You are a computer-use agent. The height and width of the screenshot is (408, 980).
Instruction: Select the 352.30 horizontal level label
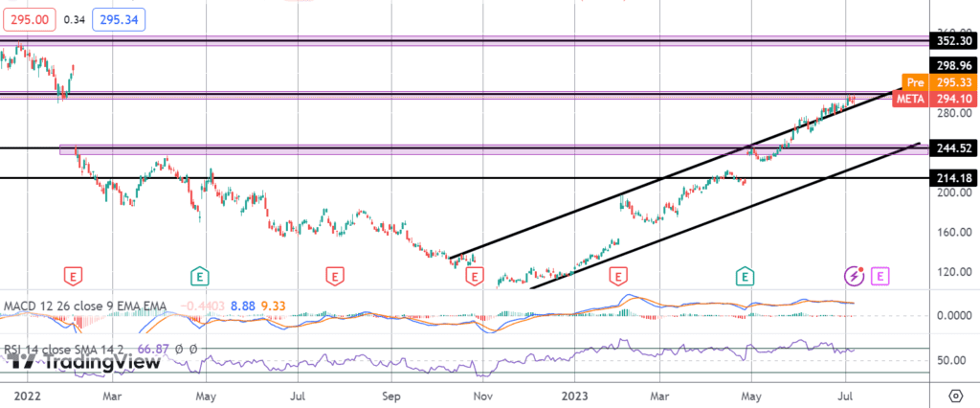(954, 41)
